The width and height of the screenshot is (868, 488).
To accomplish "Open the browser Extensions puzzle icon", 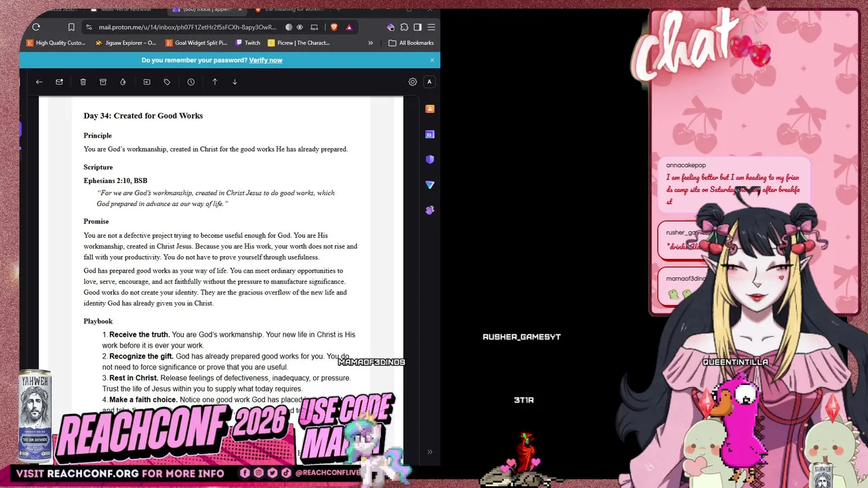I will click(404, 27).
